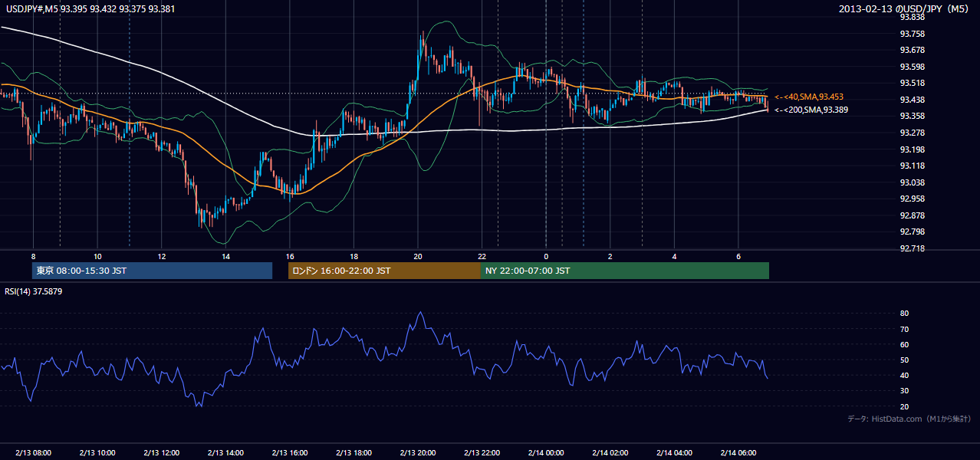
Task: Click the 2/14 00:00 date label
Action: click(546, 453)
